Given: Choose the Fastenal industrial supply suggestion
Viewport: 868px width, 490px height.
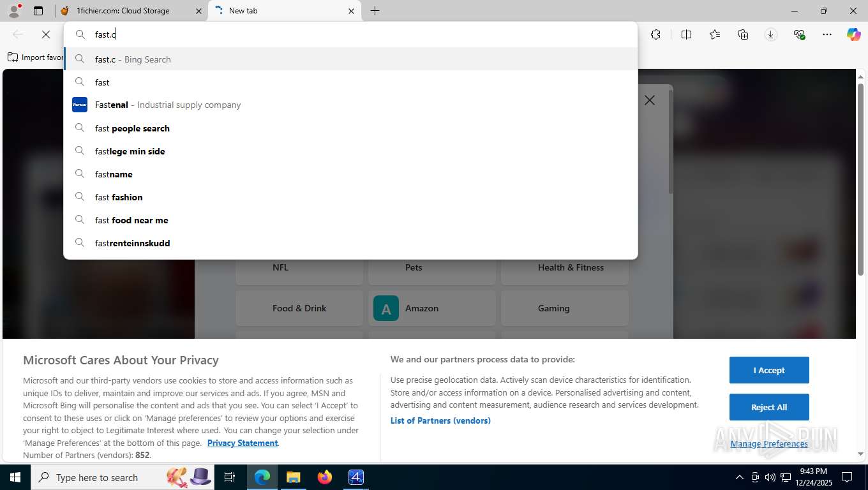Looking at the screenshot, I should click(x=351, y=105).
